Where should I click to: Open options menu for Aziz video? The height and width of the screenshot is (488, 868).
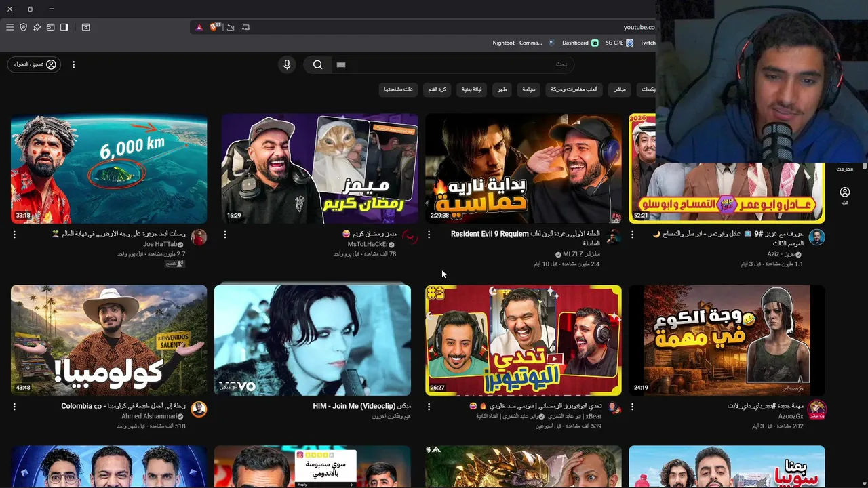(x=632, y=235)
